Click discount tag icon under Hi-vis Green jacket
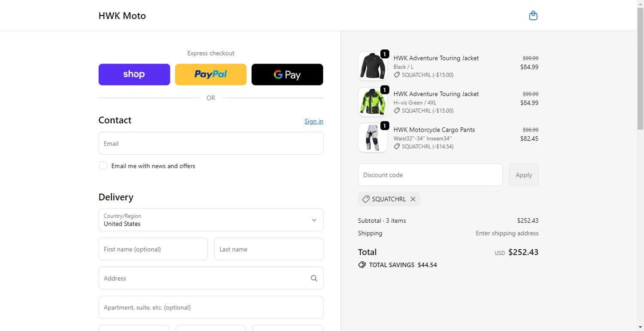 [397, 110]
